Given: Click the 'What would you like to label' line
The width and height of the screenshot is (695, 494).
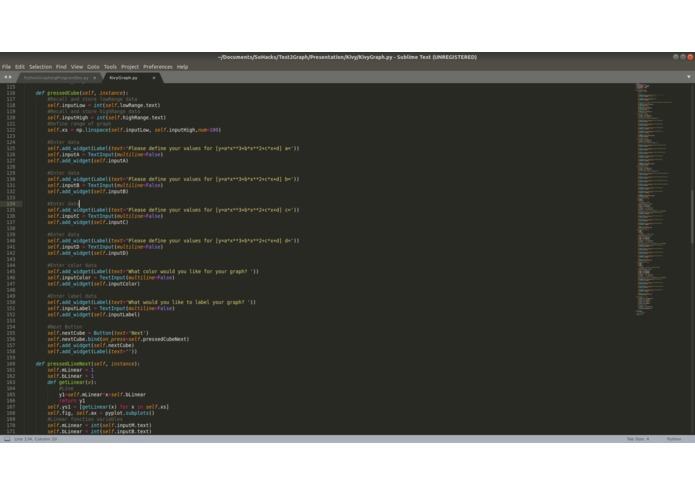Looking at the screenshot, I should point(152,303).
